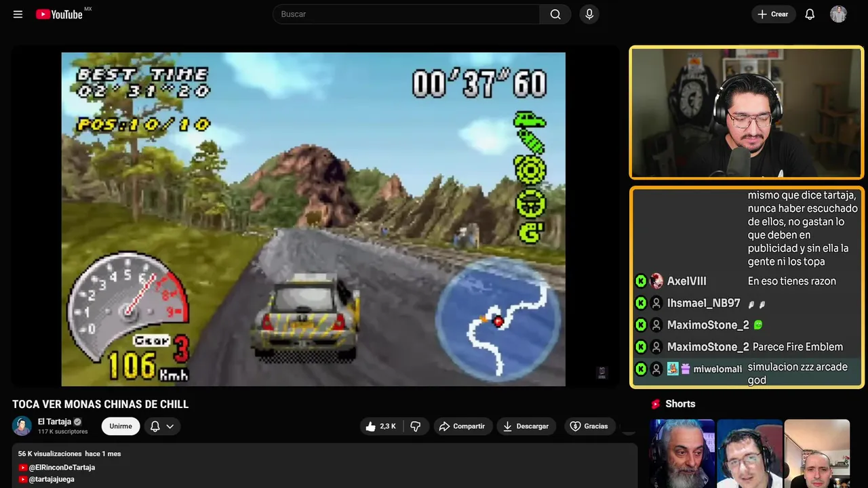Click the Unirme membership button
The width and height of the screenshot is (868, 488).
click(x=121, y=426)
